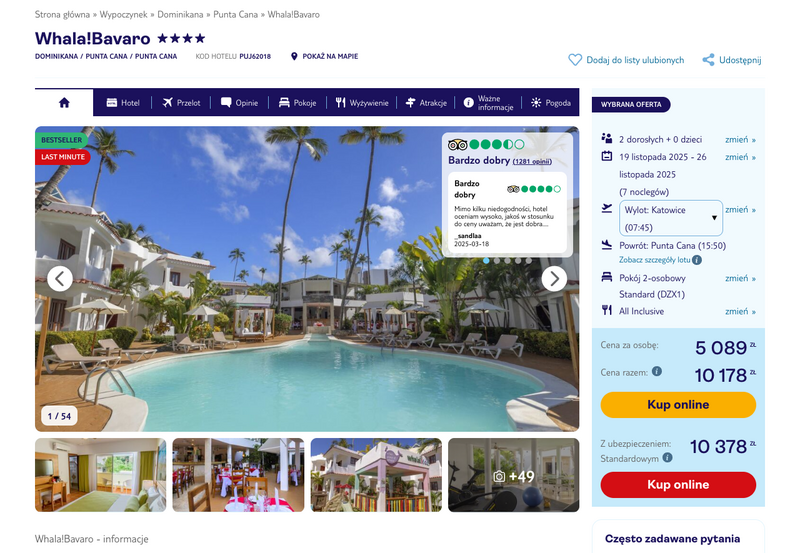
Task: Open the Wylot: Katowice departure dropdown
Action: [671, 218]
